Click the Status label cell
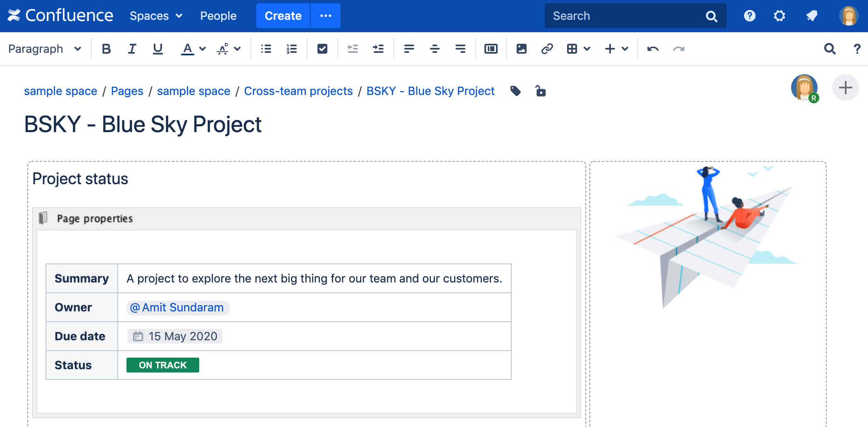This screenshot has height=427, width=868. pyautogui.click(x=82, y=365)
